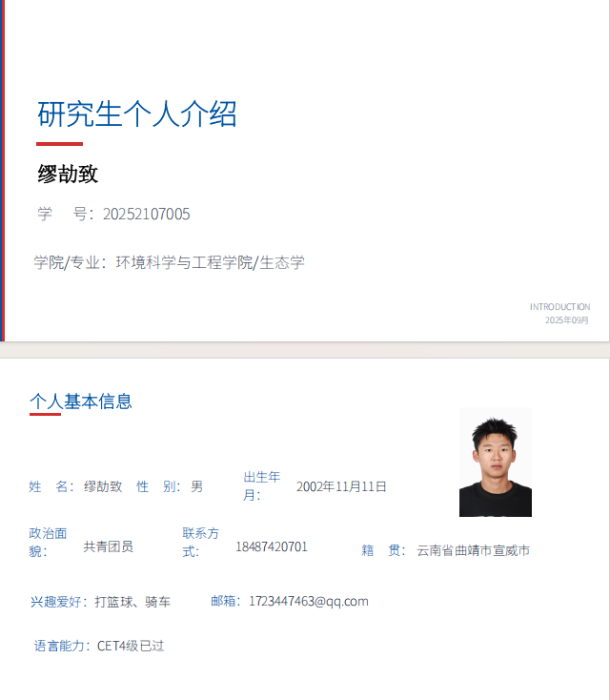
Task: Select the 2025年09月 date text
Action: (x=566, y=319)
